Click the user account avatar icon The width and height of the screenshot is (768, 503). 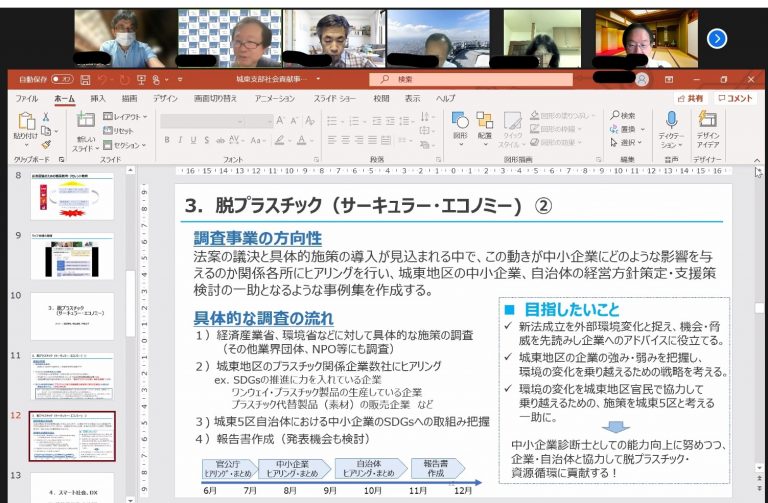[642, 80]
